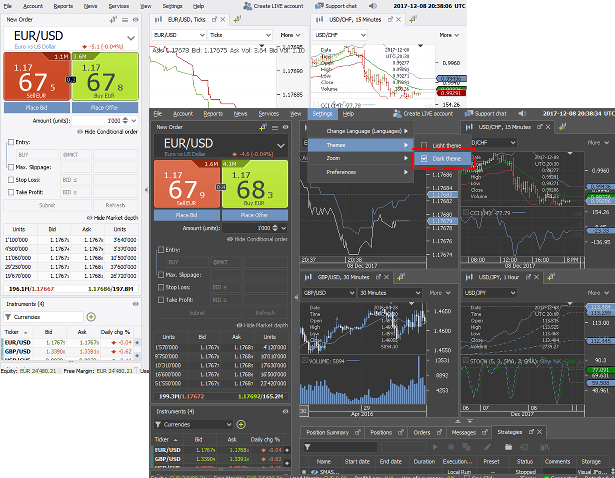
Task: Click pin icon in light New Order header
Action: tap(114, 19)
